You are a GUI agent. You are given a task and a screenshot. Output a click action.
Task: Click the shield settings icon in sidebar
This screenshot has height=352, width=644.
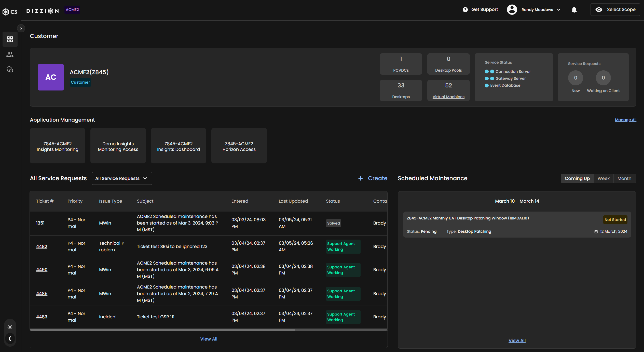[10, 69]
